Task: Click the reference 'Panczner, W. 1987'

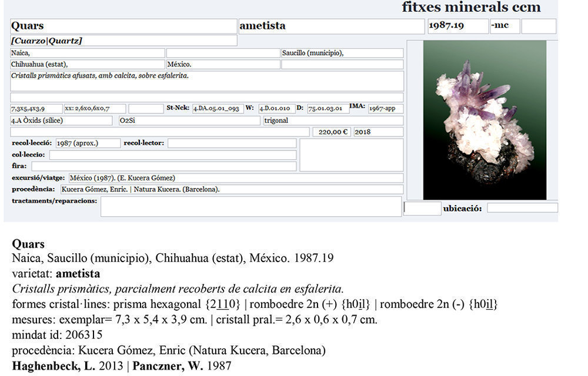Action: [x=182, y=366]
